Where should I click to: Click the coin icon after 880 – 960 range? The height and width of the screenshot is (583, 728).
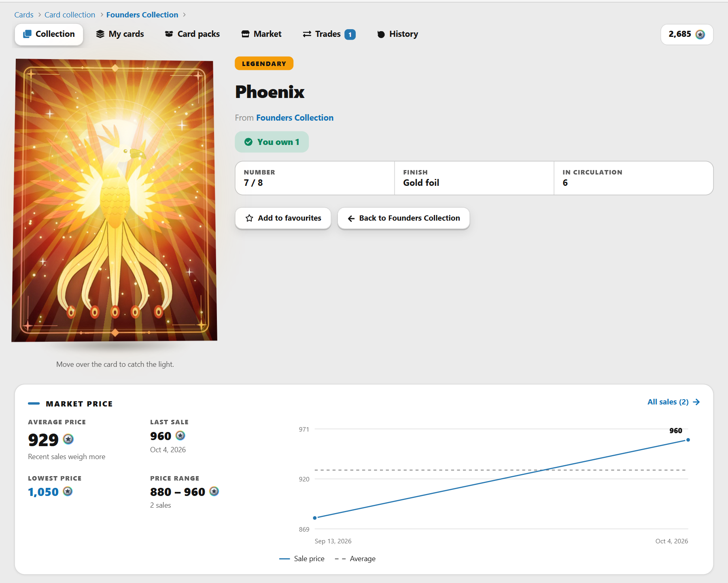point(214,492)
